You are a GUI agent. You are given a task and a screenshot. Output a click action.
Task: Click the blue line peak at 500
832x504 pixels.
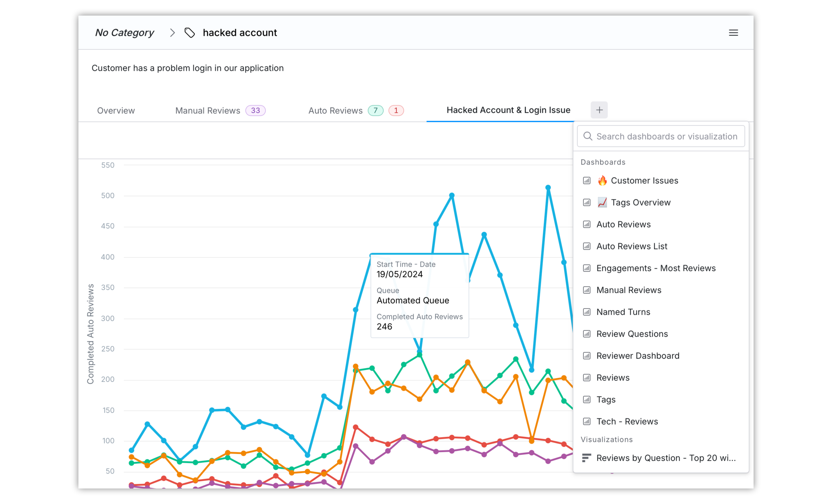pyautogui.click(x=451, y=195)
